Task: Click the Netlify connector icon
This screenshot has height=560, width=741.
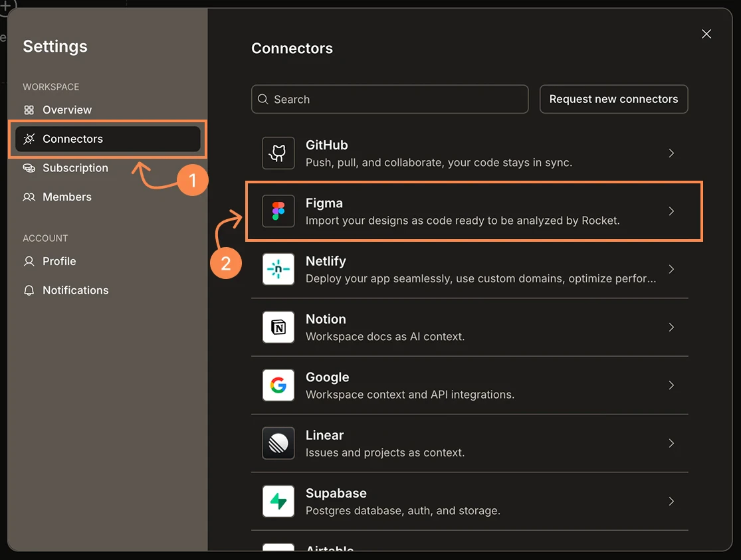Action: [278, 269]
